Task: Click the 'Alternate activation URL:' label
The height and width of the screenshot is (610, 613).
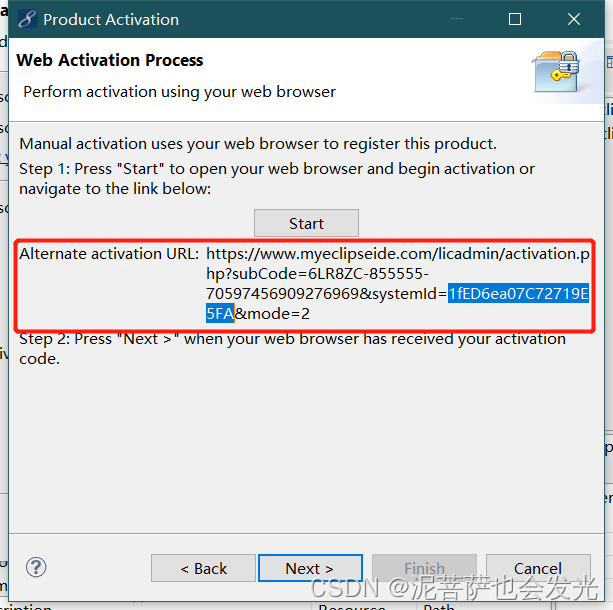Action: point(109,254)
